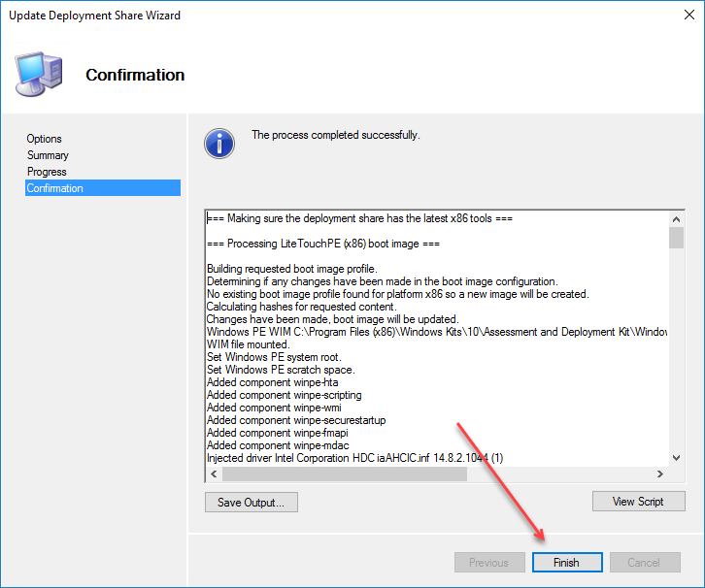Select the Options step in sidebar

click(x=45, y=139)
